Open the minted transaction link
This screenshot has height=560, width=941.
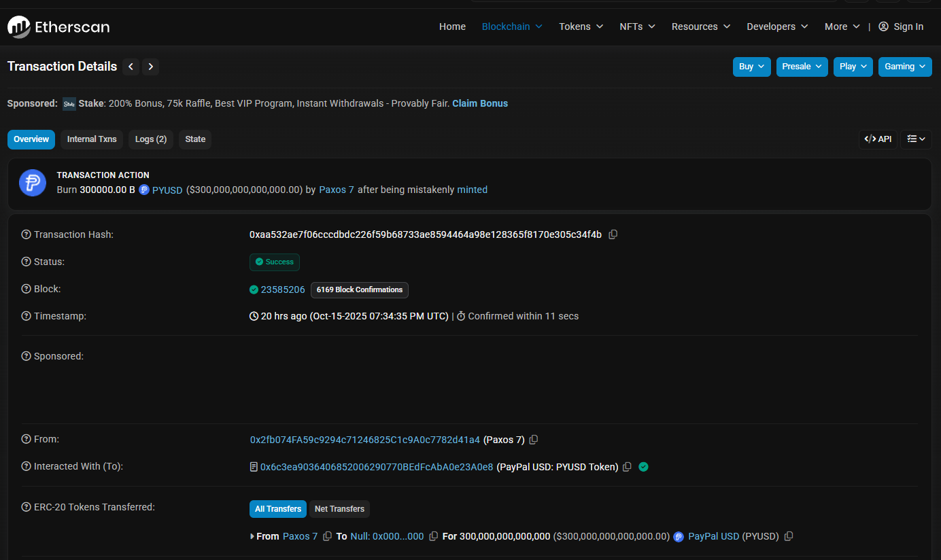pyautogui.click(x=472, y=190)
